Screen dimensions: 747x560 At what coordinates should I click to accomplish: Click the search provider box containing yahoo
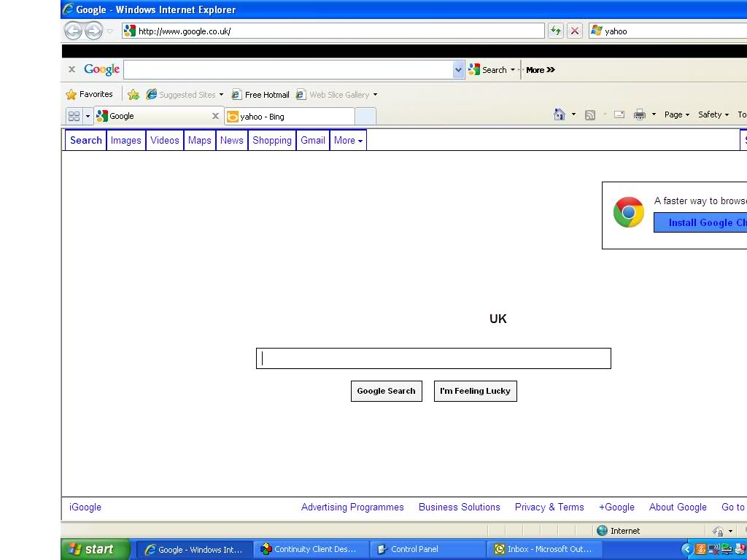pos(667,31)
